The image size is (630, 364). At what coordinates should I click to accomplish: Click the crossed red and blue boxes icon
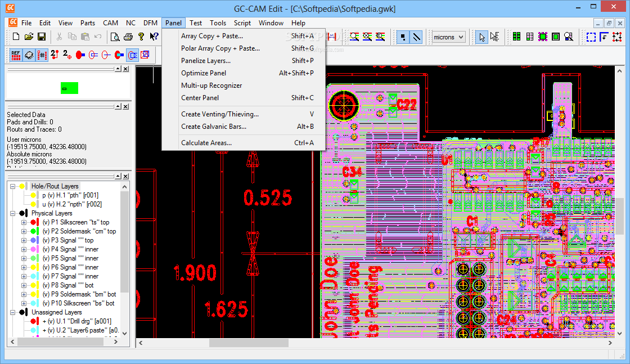pos(145,55)
